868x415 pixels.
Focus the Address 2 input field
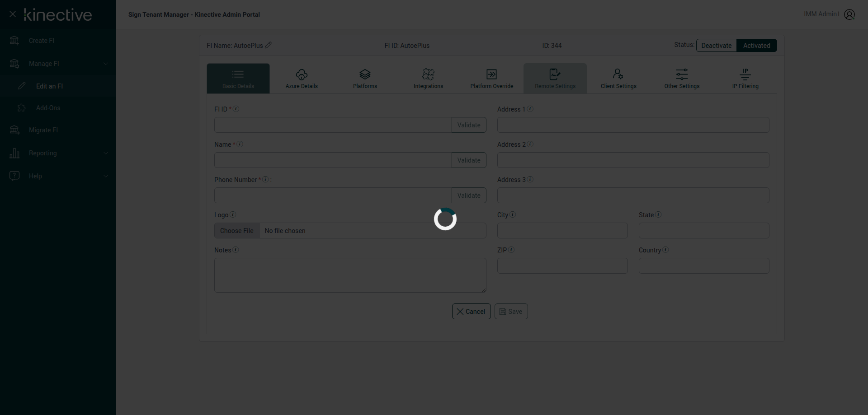click(x=633, y=160)
